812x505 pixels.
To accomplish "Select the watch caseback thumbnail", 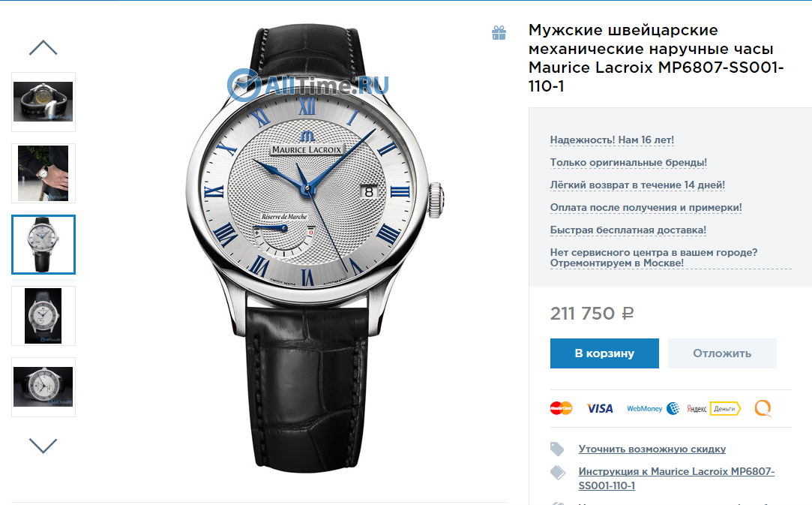I will 43,102.
